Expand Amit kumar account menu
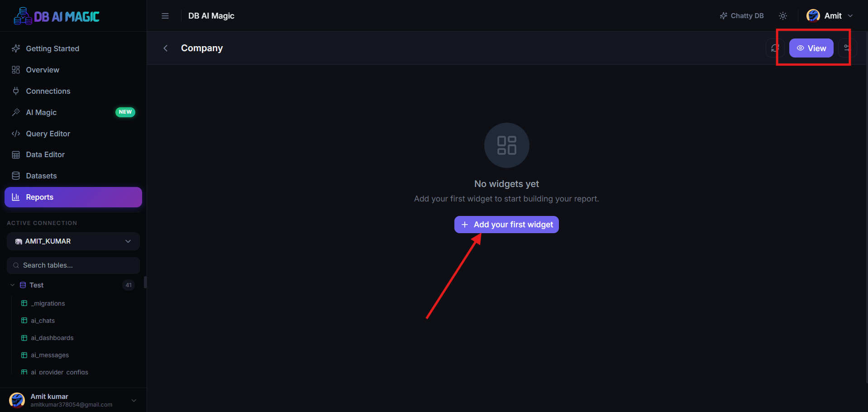 (134, 400)
